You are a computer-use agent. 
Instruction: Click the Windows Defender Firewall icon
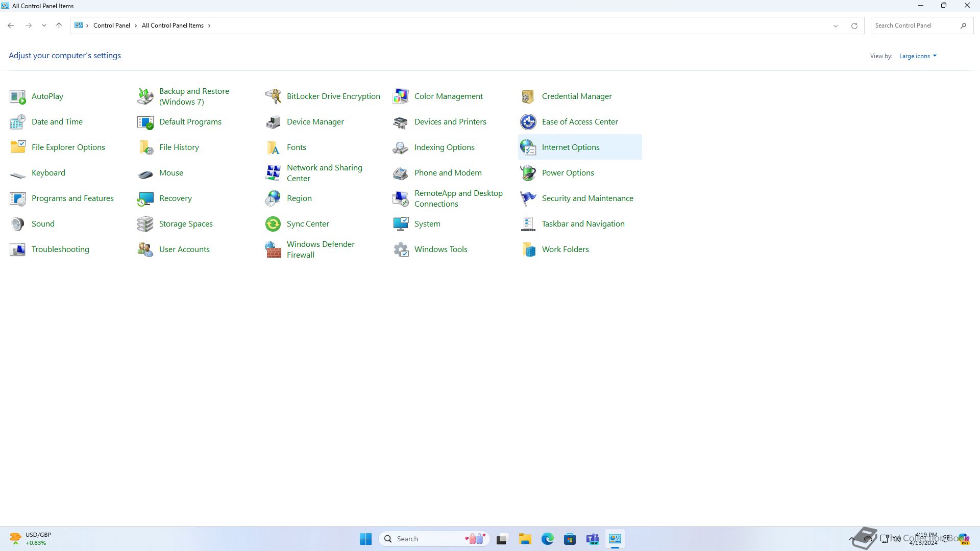(x=273, y=249)
